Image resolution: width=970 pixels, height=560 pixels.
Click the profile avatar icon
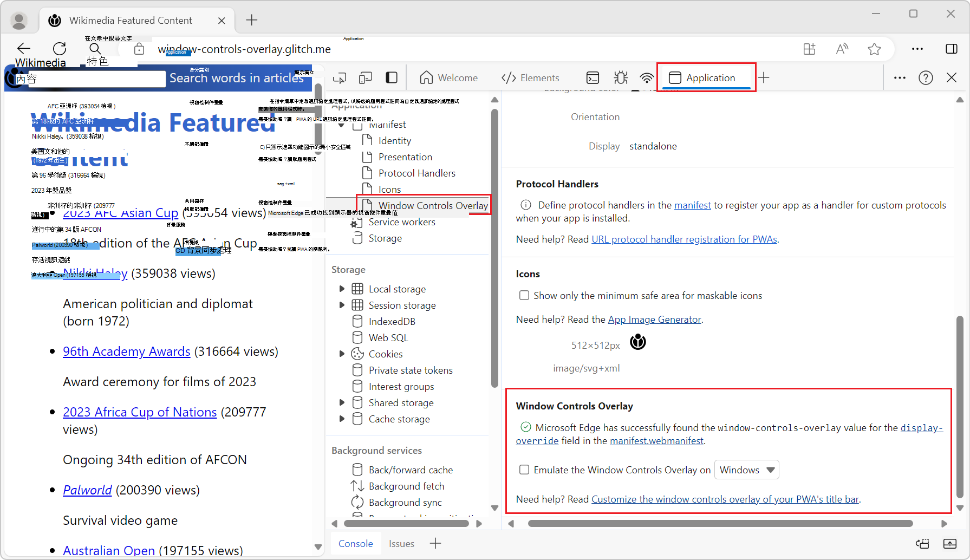pyautogui.click(x=19, y=21)
